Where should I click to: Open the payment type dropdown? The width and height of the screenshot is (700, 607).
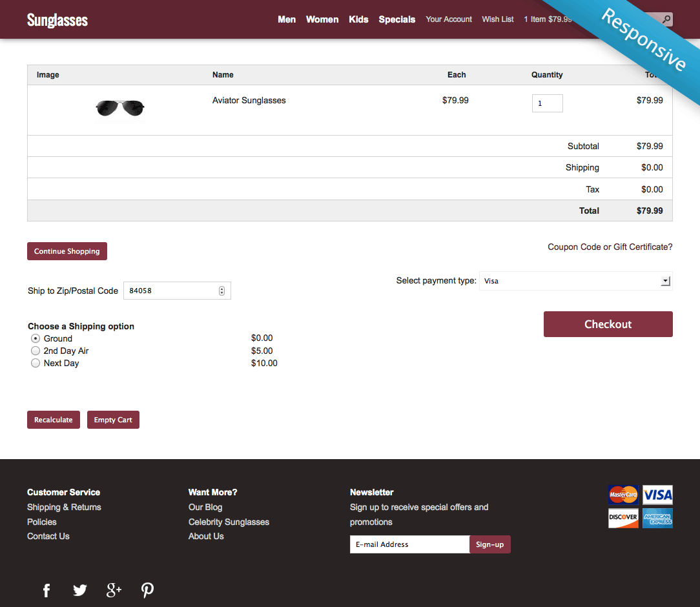click(575, 281)
